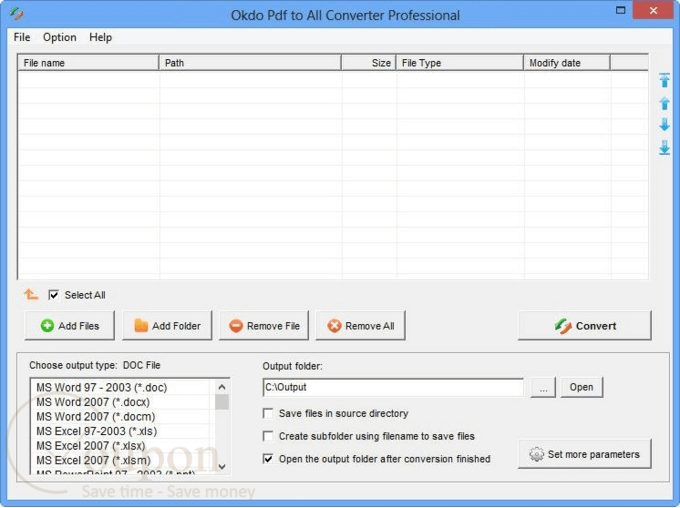Click the Remove All button
680x508 pixels.
(x=361, y=325)
